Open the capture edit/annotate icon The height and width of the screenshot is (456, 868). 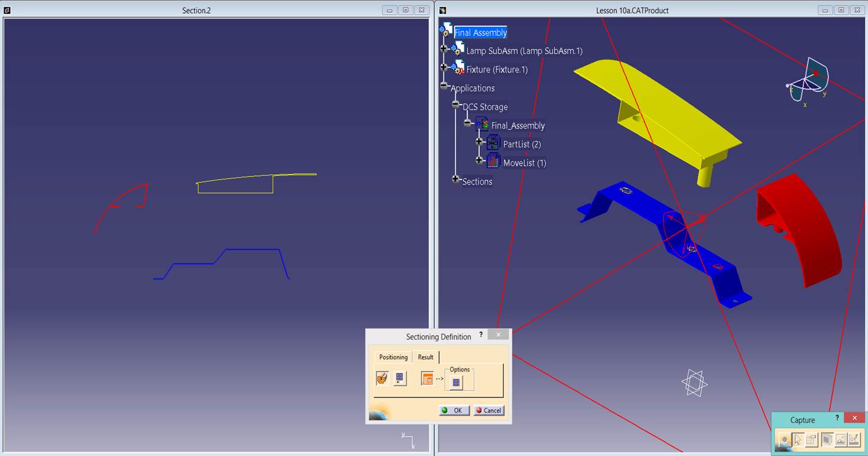pos(854,440)
